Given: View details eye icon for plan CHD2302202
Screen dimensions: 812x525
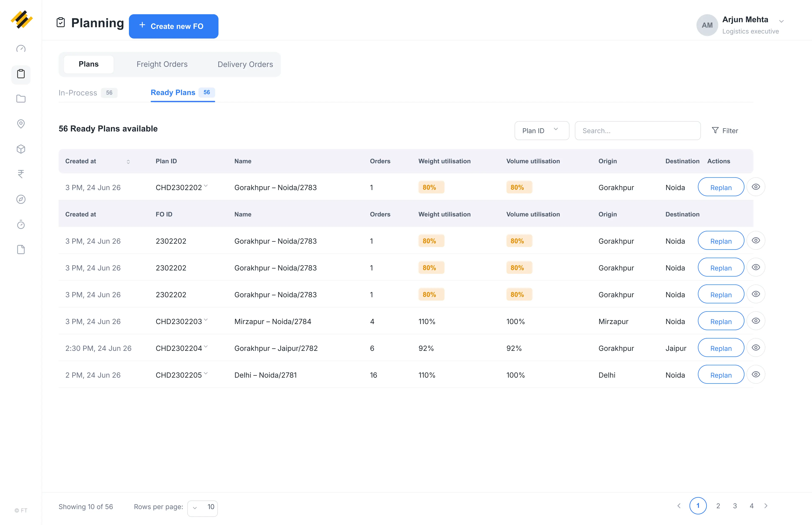Looking at the screenshot, I should point(756,187).
